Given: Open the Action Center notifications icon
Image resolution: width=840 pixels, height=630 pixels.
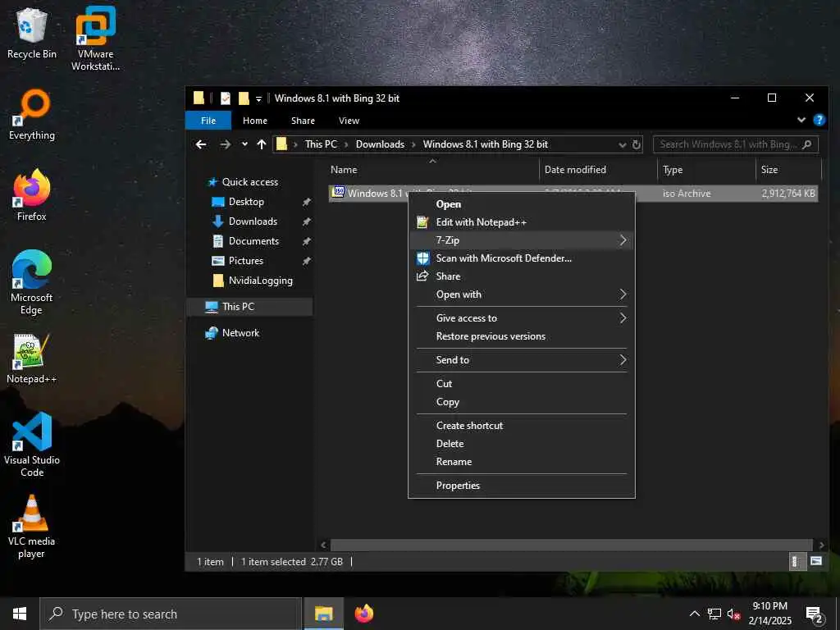Looking at the screenshot, I should pyautogui.click(x=814, y=614).
